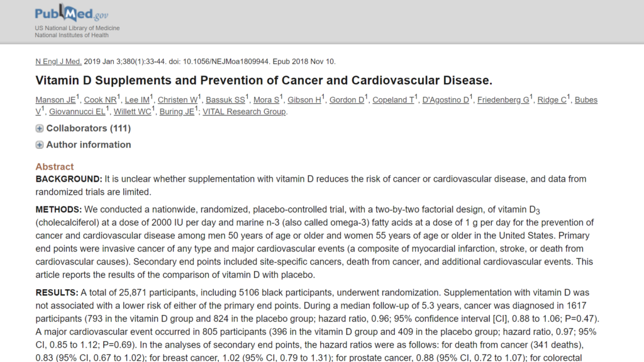Select author Cook NR
This screenshot has width=644, height=362.
pos(99,101)
